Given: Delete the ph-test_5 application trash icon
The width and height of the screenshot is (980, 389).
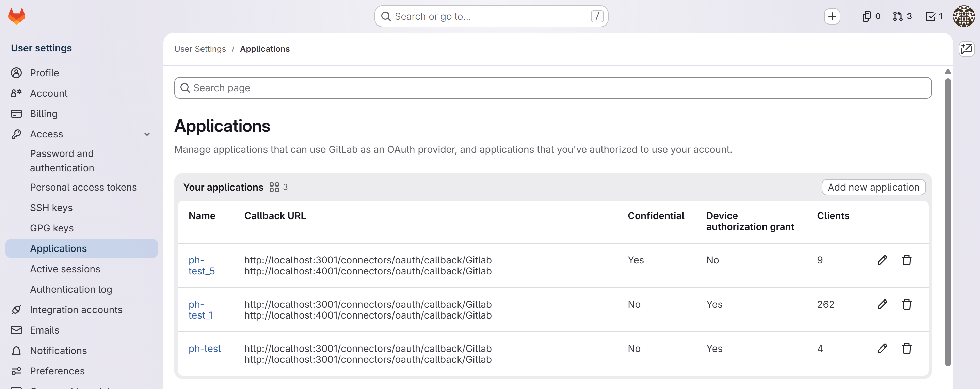Looking at the screenshot, I should (906, 260).
